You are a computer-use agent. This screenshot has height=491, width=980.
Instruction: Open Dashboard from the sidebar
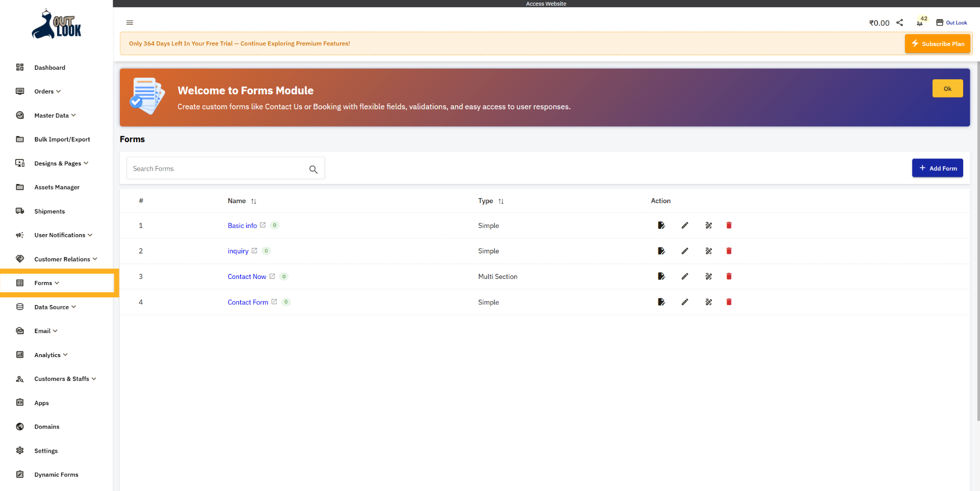[x=50, y=67]
